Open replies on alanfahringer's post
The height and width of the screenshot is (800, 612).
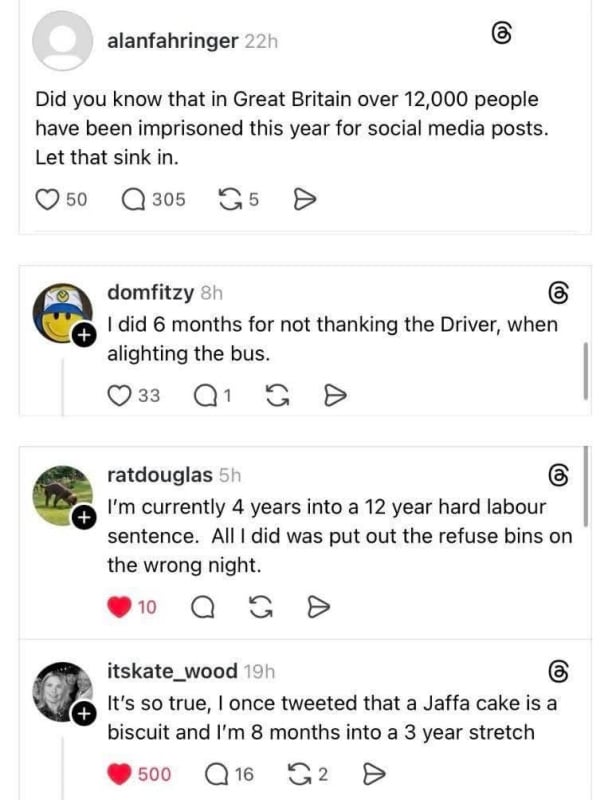coord(133,200)
